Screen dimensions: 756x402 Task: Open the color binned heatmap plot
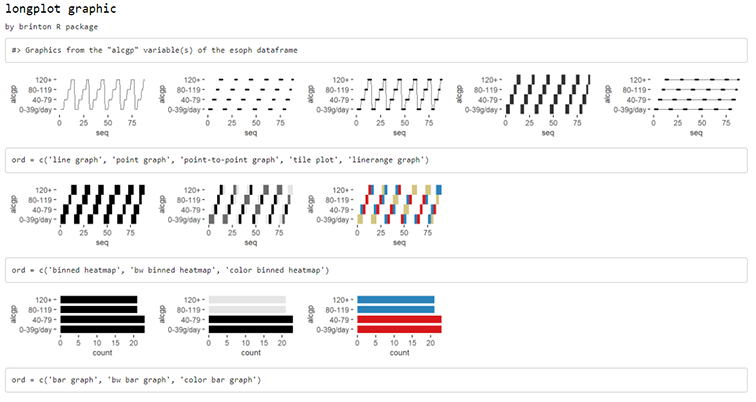[375, 215]
